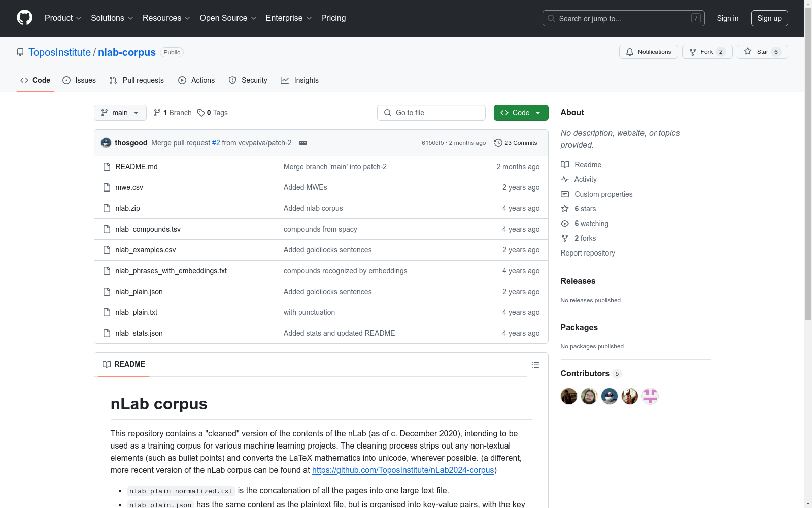Switch to the Security tab
The image size is (812, 508).
248,80
